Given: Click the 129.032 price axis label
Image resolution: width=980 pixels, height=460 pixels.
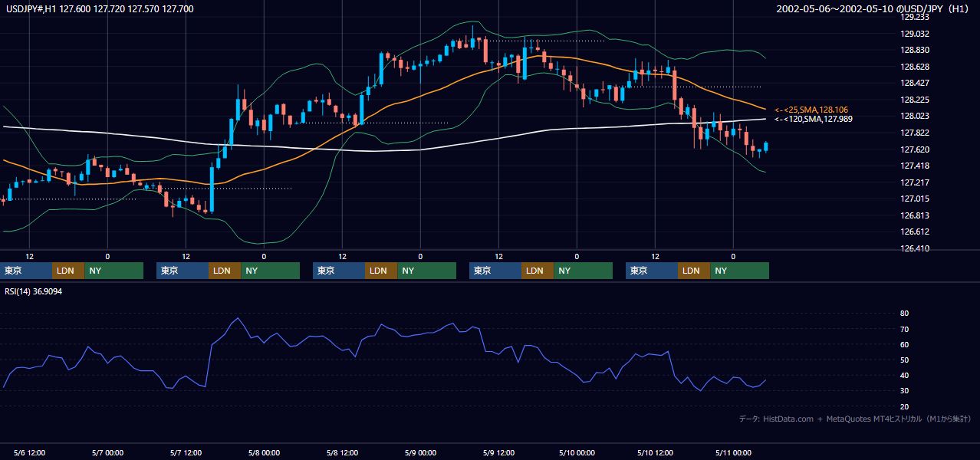Looking at the screenshot, I should 916,34.
